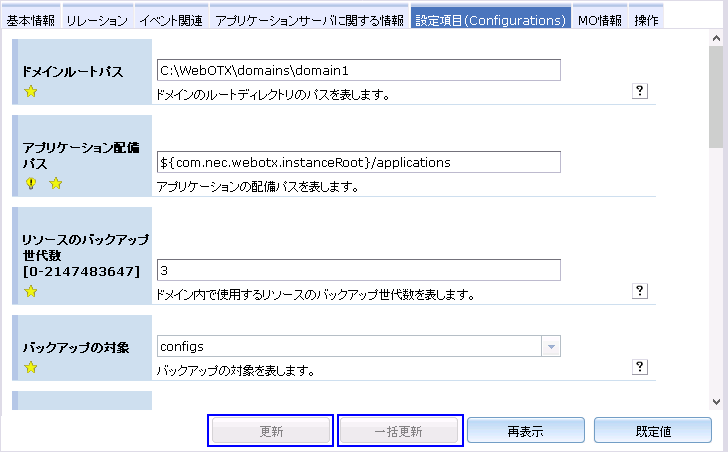Open the アプリケーションサーバに関する情報 tab
This screenshot has width=728, height=452.
click(x=309, y=20)
